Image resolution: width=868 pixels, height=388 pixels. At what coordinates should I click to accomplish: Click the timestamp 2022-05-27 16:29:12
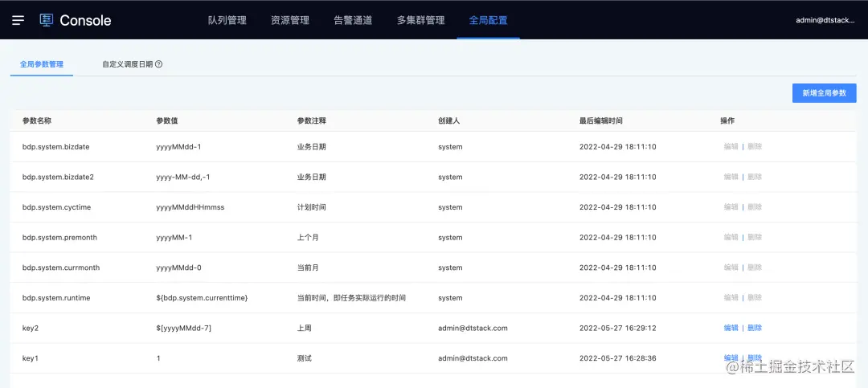click(618, 328)
